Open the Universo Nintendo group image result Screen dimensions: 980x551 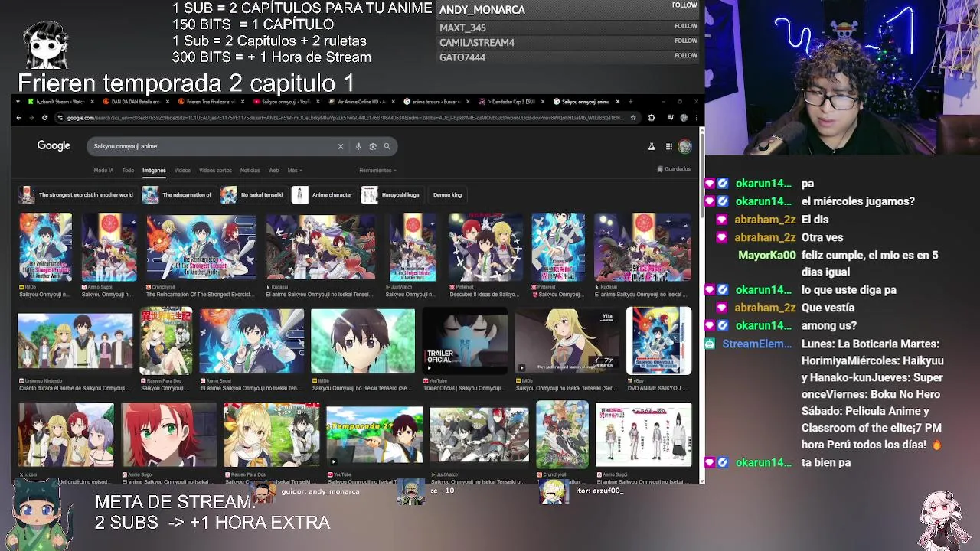pyautogui.click(x=75, y=341)
